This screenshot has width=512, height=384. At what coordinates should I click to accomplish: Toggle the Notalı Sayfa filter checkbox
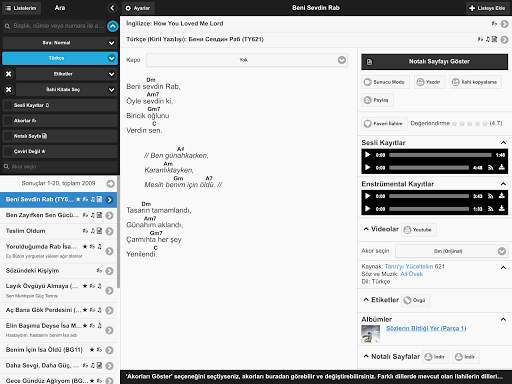click(60, 136)
